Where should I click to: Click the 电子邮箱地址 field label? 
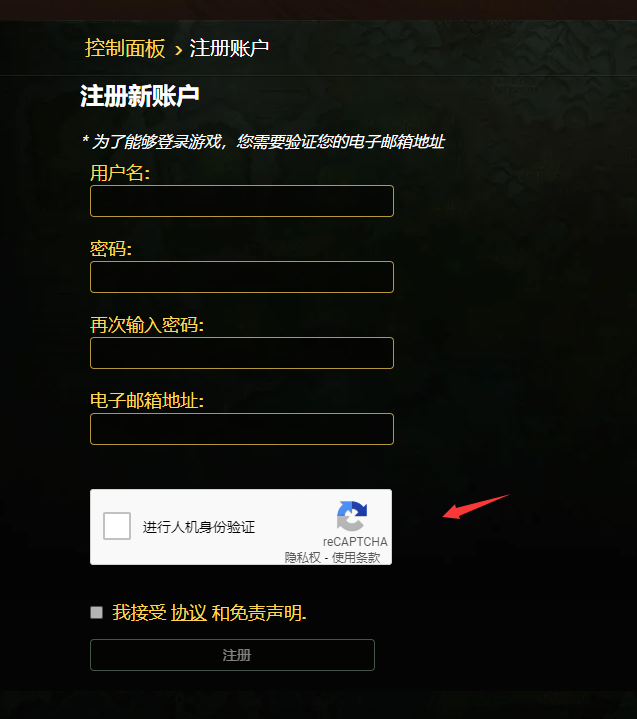point(147,400)
